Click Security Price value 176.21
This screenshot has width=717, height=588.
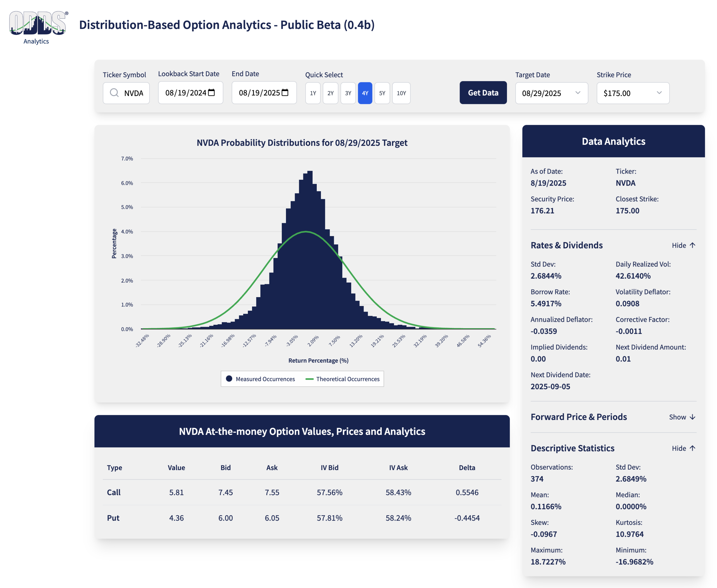pyautogui.click(x=542, y=211)
